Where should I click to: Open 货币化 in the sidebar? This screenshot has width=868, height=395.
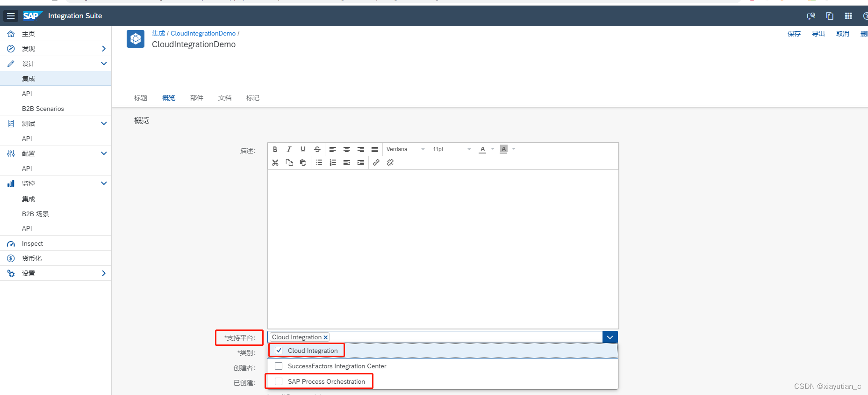(x=56, y=258)
